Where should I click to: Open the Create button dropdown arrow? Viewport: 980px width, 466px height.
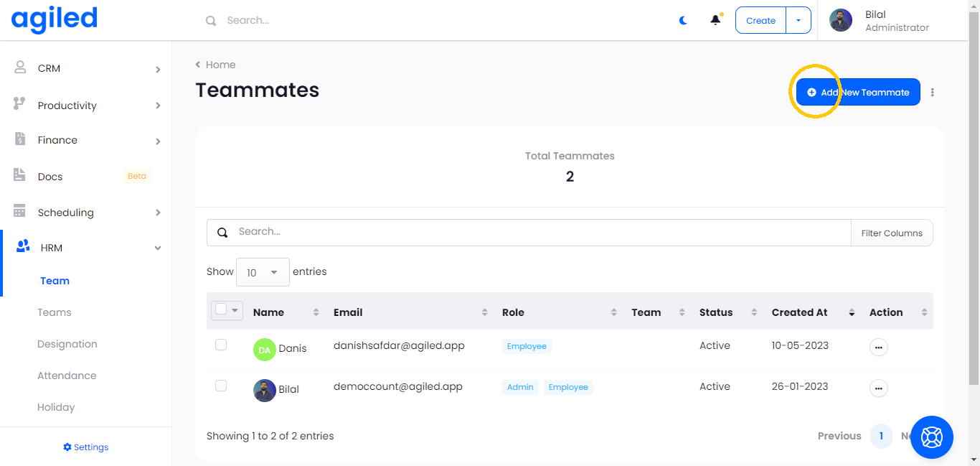point(798,20)
